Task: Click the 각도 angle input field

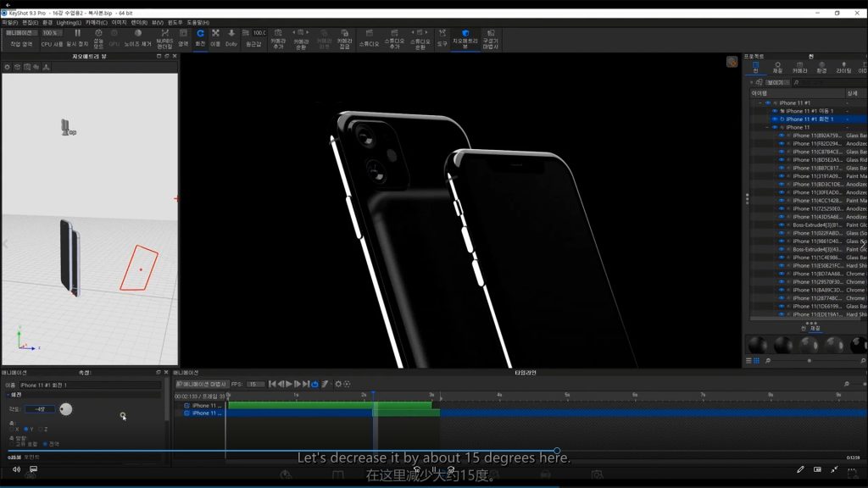Action: (x=40, y=409)
